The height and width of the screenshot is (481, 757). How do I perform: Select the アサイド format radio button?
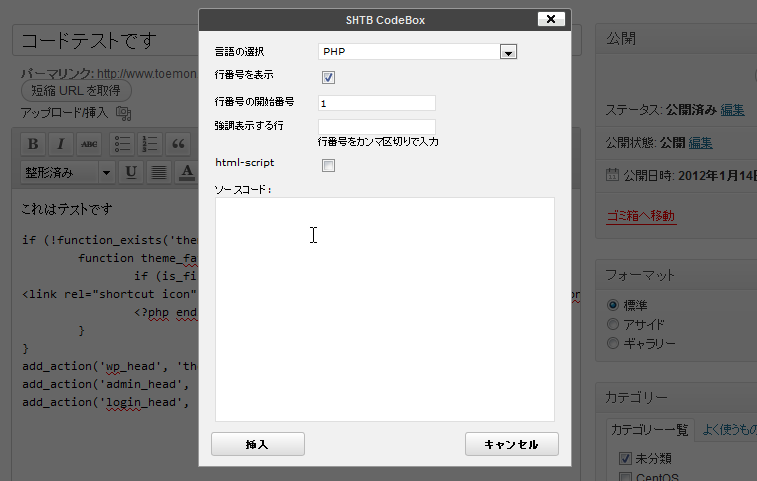pos(613,324)
